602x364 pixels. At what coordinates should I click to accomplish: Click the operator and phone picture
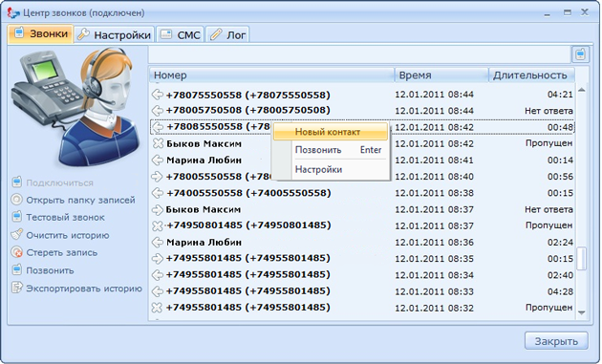coord(76,108)
